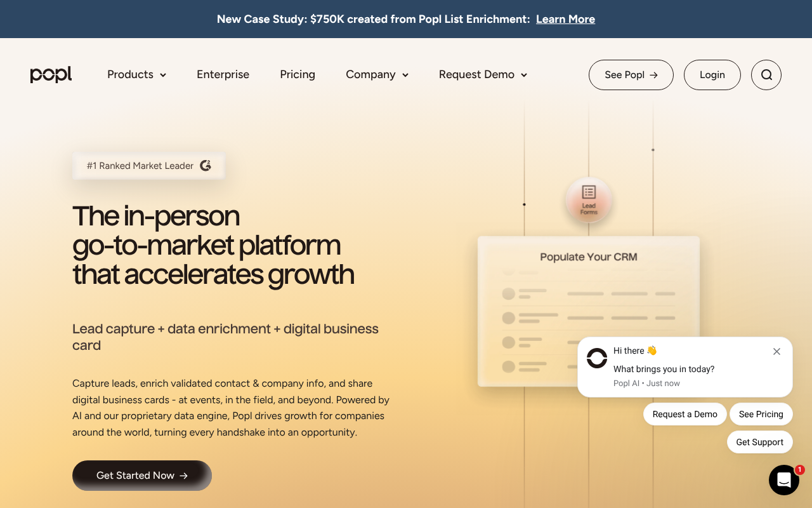Pick Get Support quick reply

coord(759,442)
